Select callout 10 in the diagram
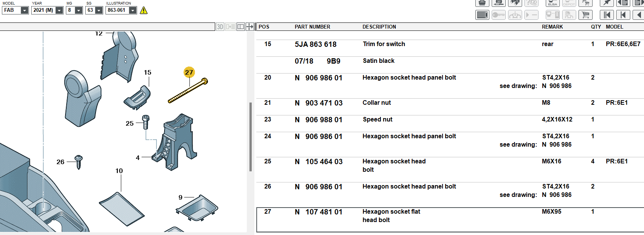Image resolution: width=644 pixels, height=235 pixels. 119,171
